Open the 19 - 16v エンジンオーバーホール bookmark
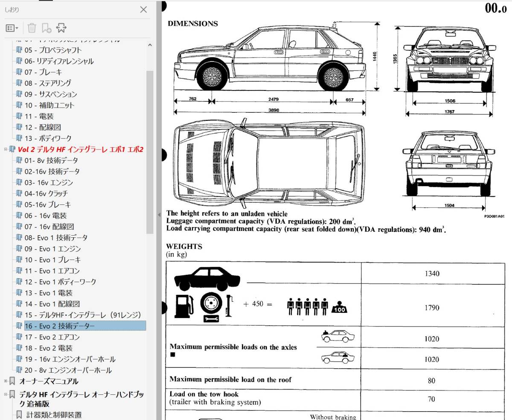 coord(70,359)
